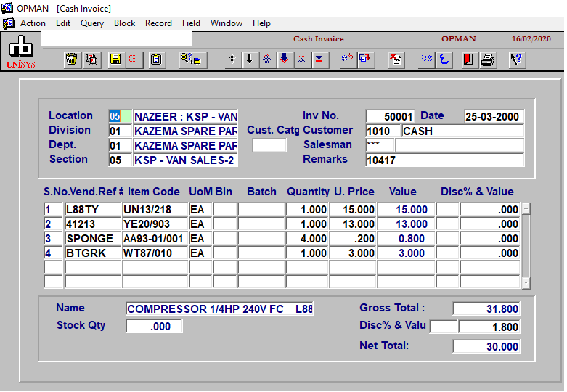Click the item grid scroll up arrow
The width and height of the screenshot is (567, 392).
click(526, 208)
